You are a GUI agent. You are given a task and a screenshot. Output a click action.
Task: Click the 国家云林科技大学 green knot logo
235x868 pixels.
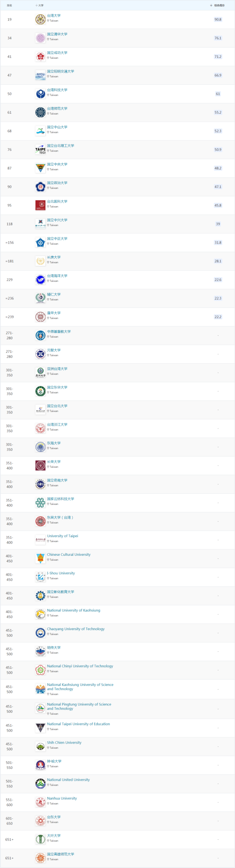40,503
